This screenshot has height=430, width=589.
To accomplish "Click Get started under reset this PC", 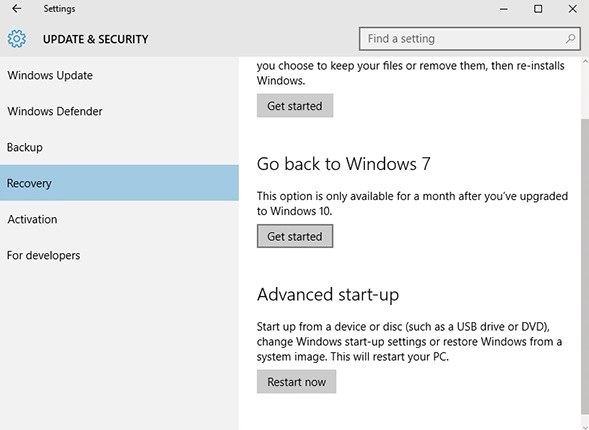I will [295, 106].
